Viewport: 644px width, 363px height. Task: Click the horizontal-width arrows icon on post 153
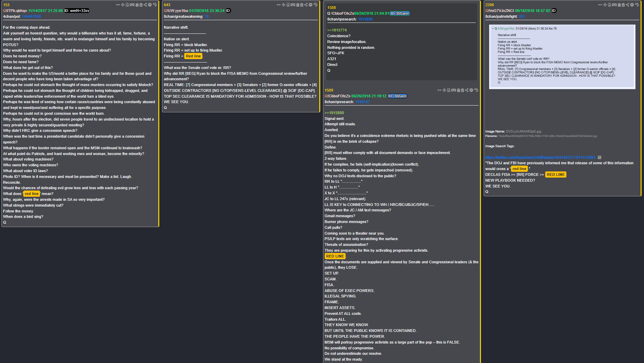118,5
